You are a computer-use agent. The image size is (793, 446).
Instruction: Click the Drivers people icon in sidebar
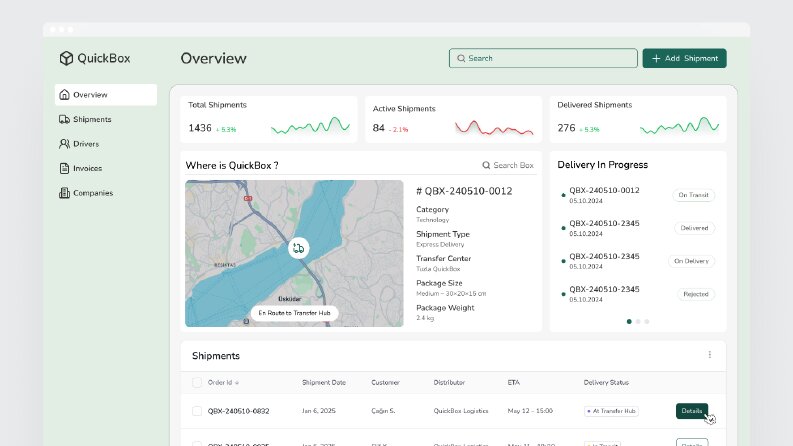(x=64, y=144)
